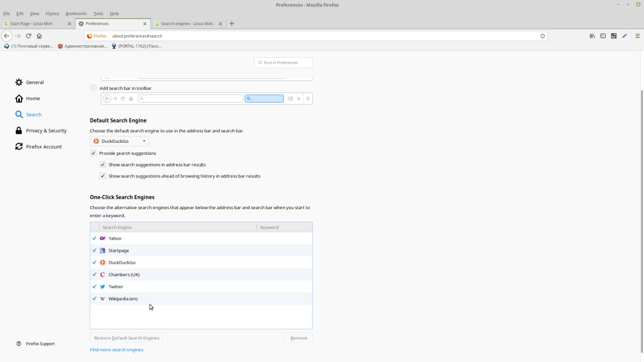
Task: Uncheck the DuckDuckGo one-click engine
Action: click(x=94, y=262)
